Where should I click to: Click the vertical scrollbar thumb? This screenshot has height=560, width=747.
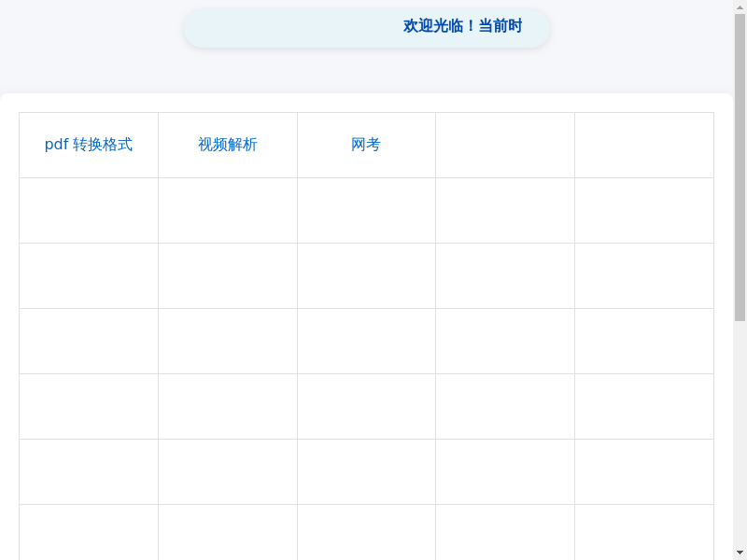(x=740, y=167)
